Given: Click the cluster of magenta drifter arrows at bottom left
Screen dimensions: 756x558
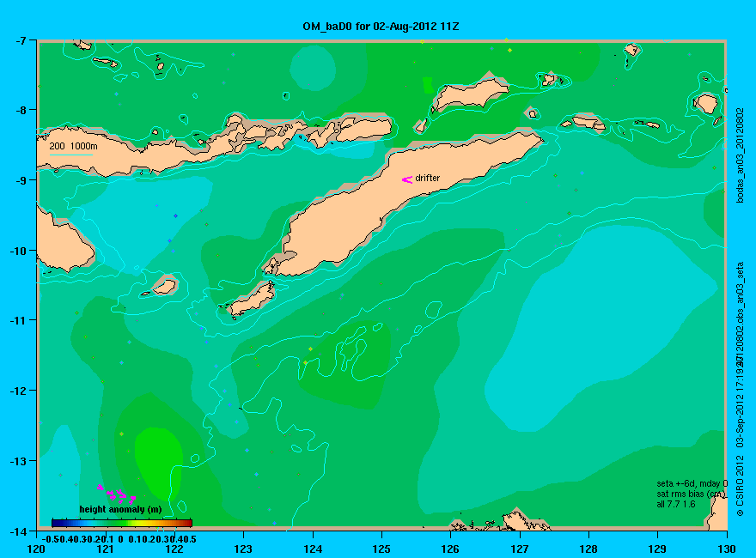Looking at the screenshot, I should pyautogui.click(x=117, y=494).
